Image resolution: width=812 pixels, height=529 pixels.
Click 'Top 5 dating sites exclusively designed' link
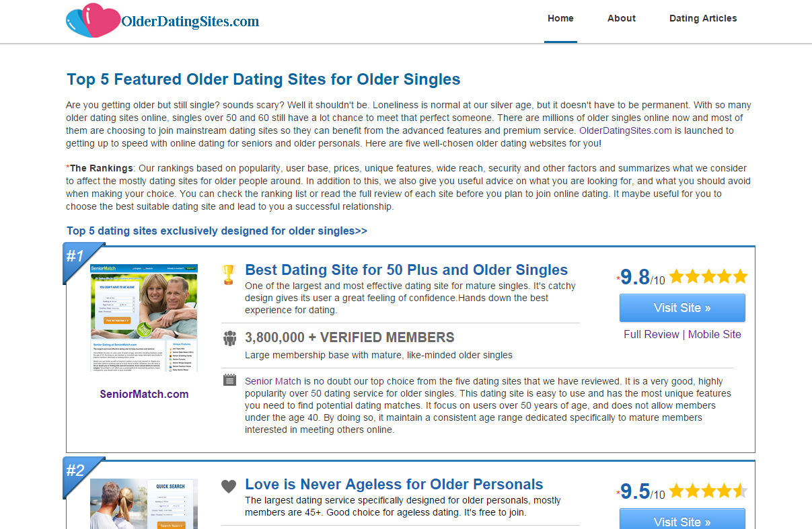point(217,231)
